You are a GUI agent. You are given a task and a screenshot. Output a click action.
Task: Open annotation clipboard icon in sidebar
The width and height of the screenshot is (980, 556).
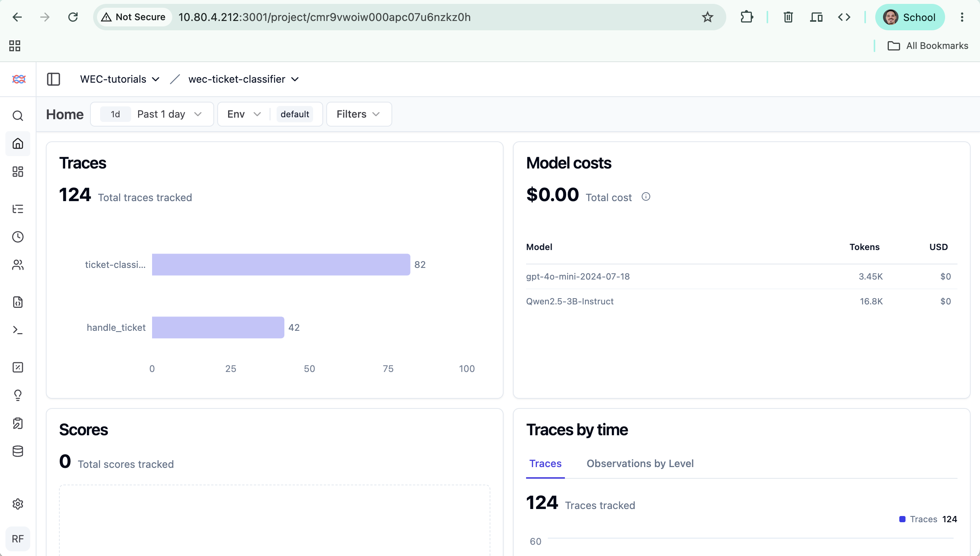point(18,423)
